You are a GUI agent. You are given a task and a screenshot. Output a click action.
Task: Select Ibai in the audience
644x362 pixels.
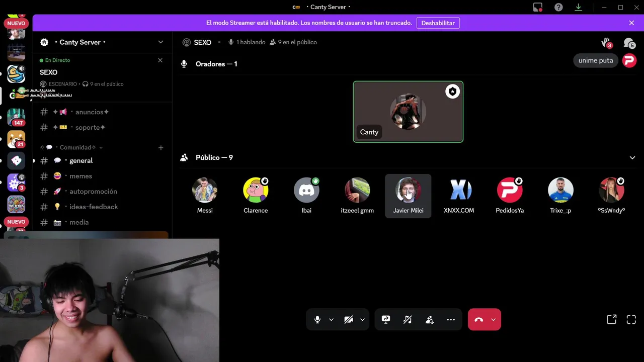(306, 196)
